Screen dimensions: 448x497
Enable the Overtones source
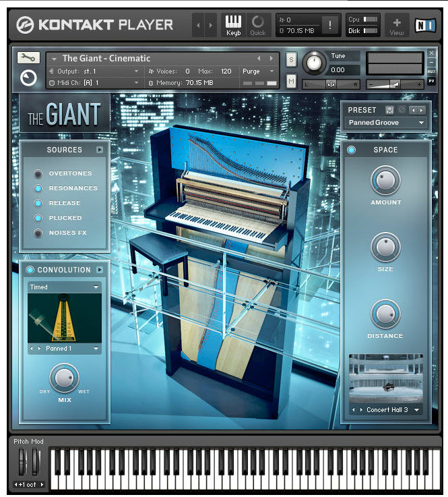coord(38,173)
